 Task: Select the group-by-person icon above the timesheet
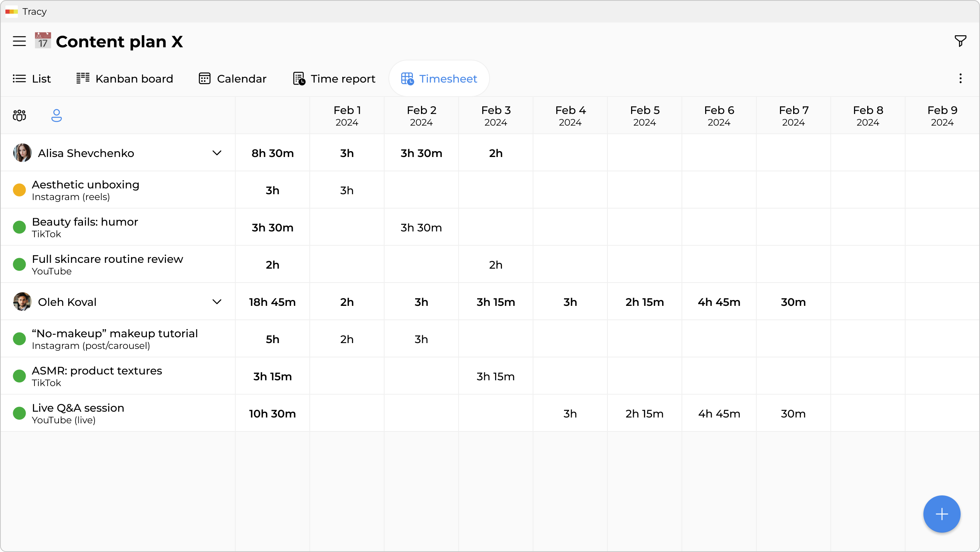56,115
